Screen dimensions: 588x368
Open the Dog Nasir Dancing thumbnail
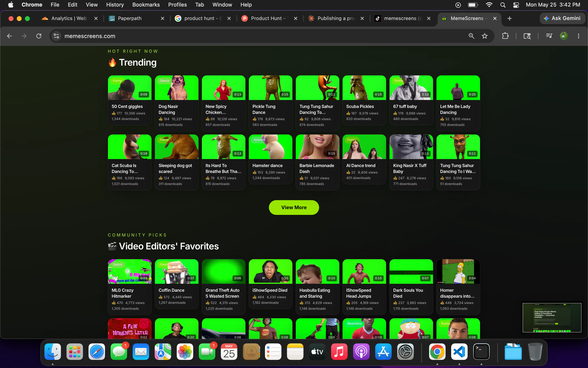(x=177, y=88)
